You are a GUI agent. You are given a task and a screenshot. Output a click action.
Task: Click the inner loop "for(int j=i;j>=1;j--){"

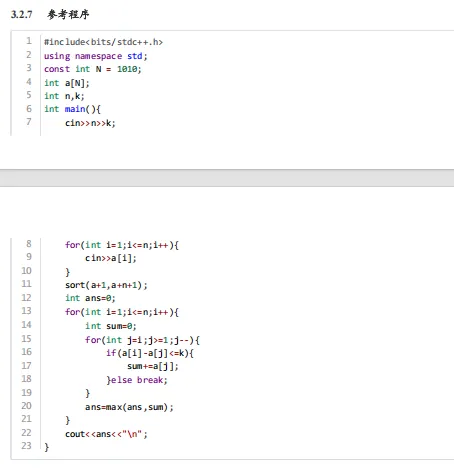click(142, 340)
